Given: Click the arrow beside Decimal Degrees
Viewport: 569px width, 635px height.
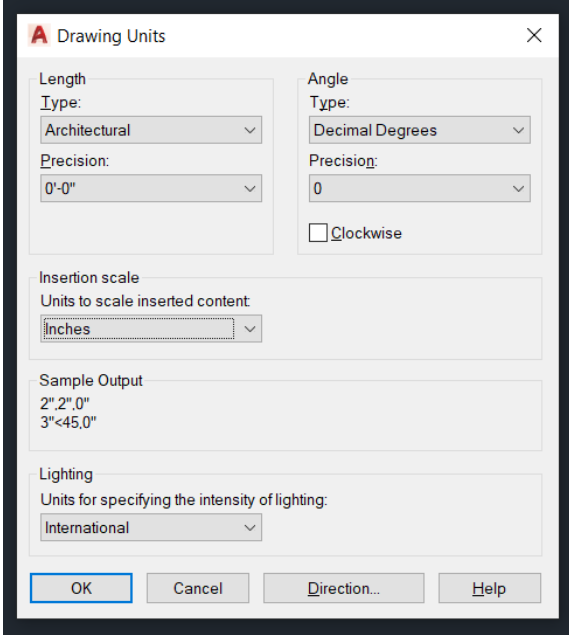Looking at the screenshot, I should coord(518,130).
